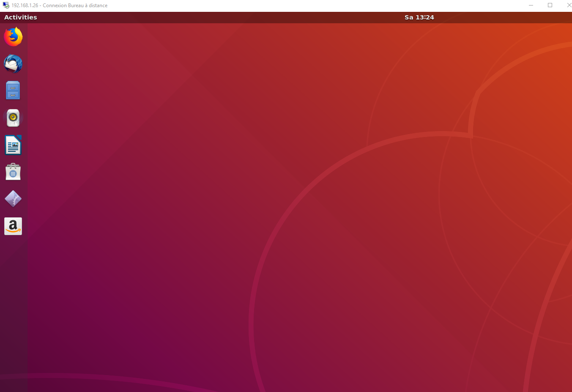Click the Remote Desktop connection title icon
Viewport: 572px width, 392px height.
(x=6, y=5)
